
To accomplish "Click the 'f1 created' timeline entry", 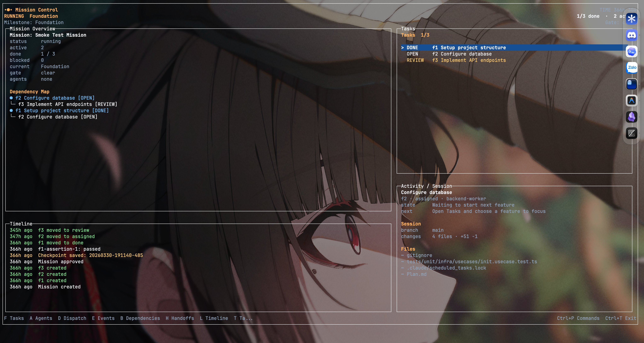I will [x=38, y=280].
